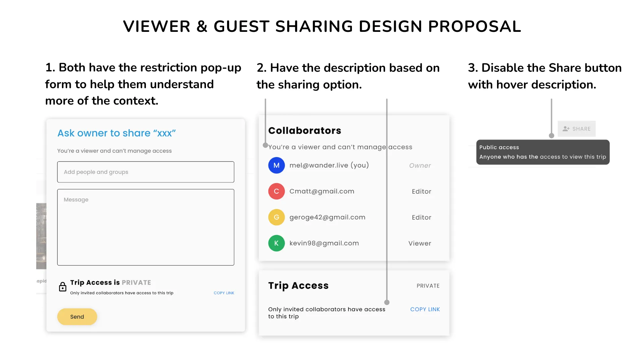Screen dimensions: 644x362
Task: Click "Trip Access is PRIVATE" in the form
Action: click(110, 283)
